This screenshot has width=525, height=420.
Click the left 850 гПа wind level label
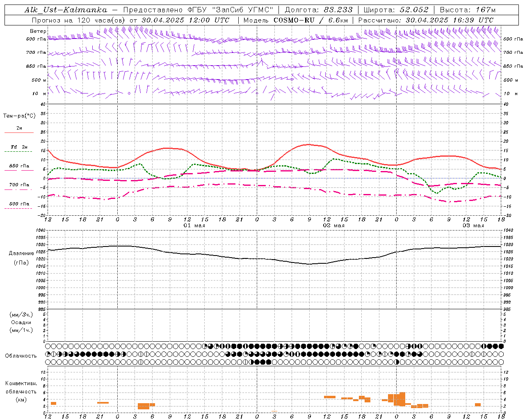pyautogui.click(x=36, y=66)
